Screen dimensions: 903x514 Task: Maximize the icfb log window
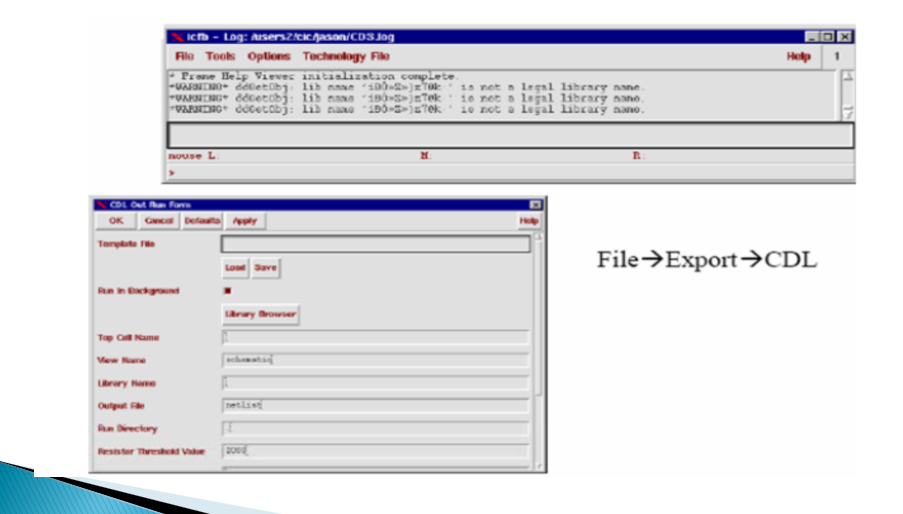tap(828, 37)
